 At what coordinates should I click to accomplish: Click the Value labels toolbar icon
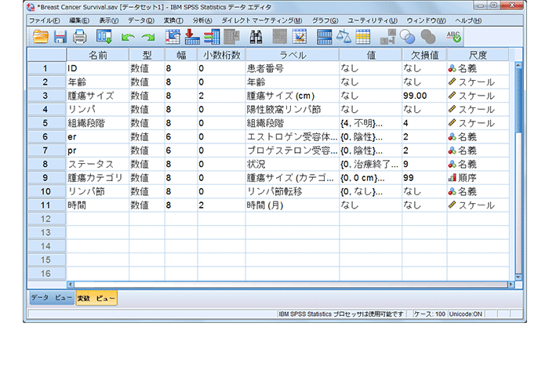(388, 37)
